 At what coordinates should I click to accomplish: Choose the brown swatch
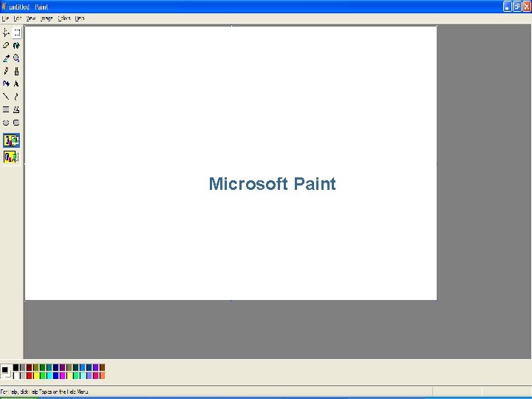click(x=103, y=367)
